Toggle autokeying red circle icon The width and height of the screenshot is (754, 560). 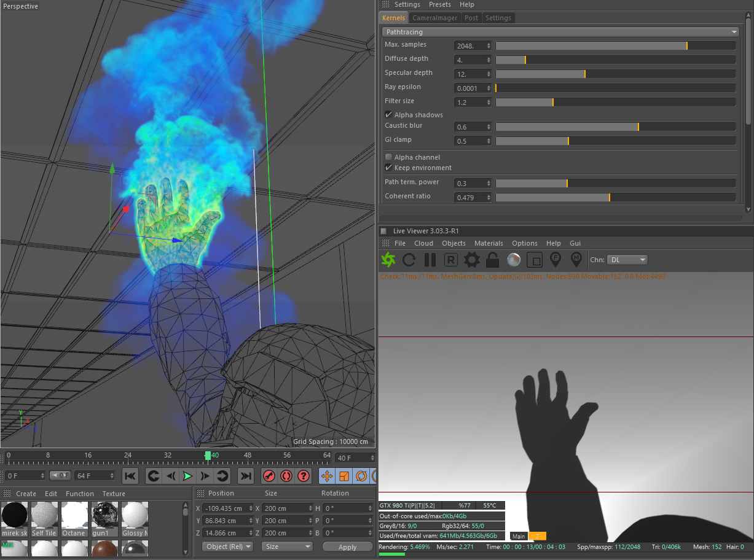(286, 476)
